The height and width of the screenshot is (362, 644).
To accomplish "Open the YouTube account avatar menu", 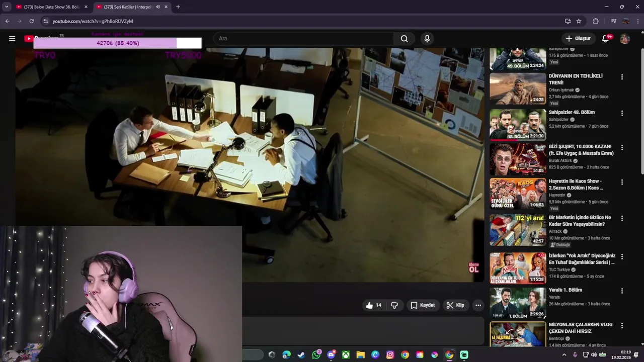I will click(x=625, y=39).
